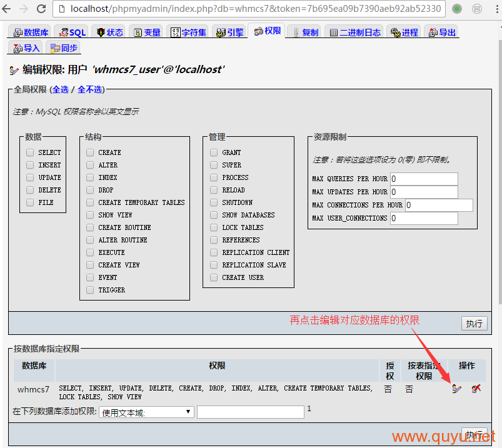The width and height of the screenshot is (502, 448).
Task: Click the 状态 traffic light icon
Action: pos(101,32)
